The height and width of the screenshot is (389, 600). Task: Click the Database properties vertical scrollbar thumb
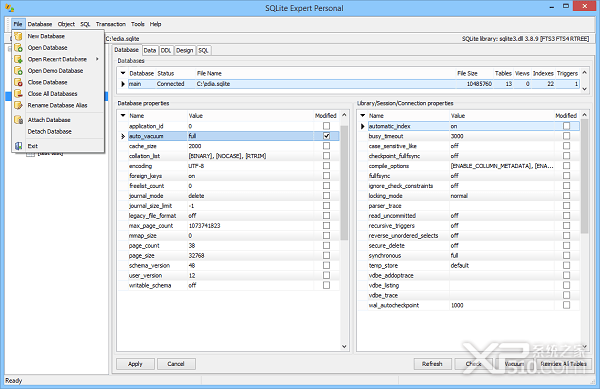click(x=344, y=182)
